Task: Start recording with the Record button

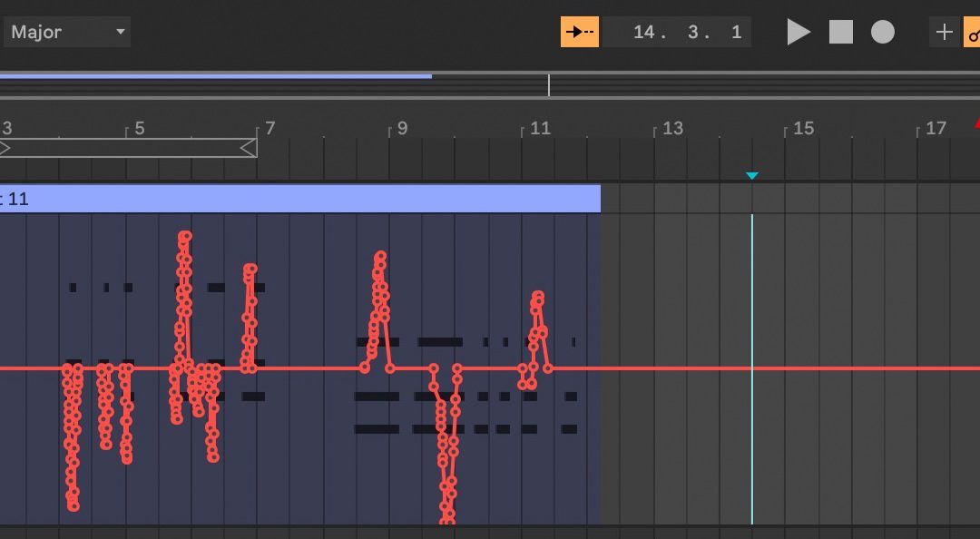Action: [883, 32]
